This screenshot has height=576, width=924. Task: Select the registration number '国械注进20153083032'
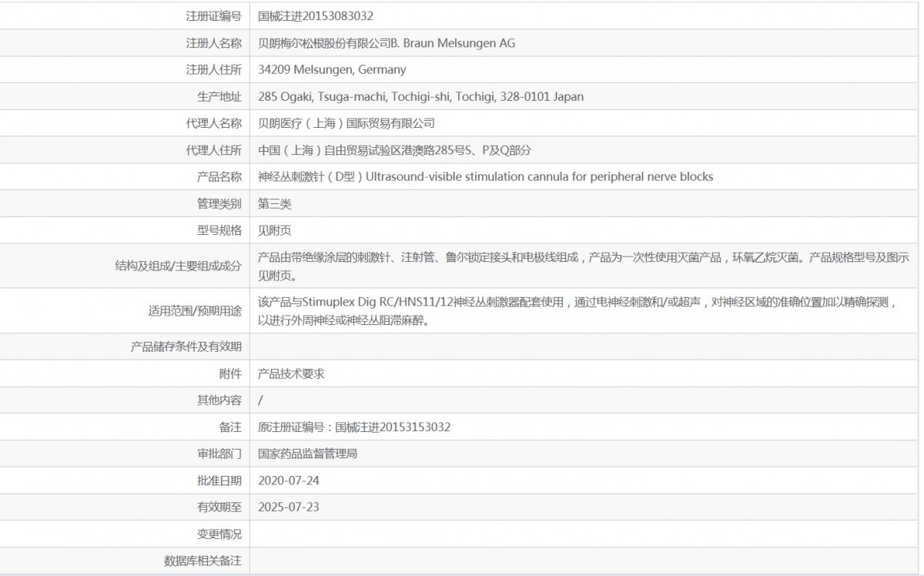[316, 16]
